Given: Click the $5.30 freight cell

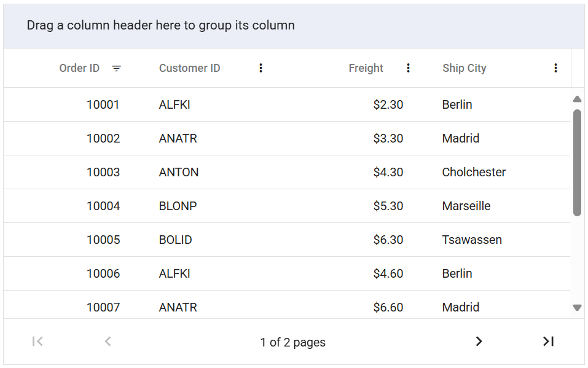Looking at the screenshot, I should click(x=388, y=206).
